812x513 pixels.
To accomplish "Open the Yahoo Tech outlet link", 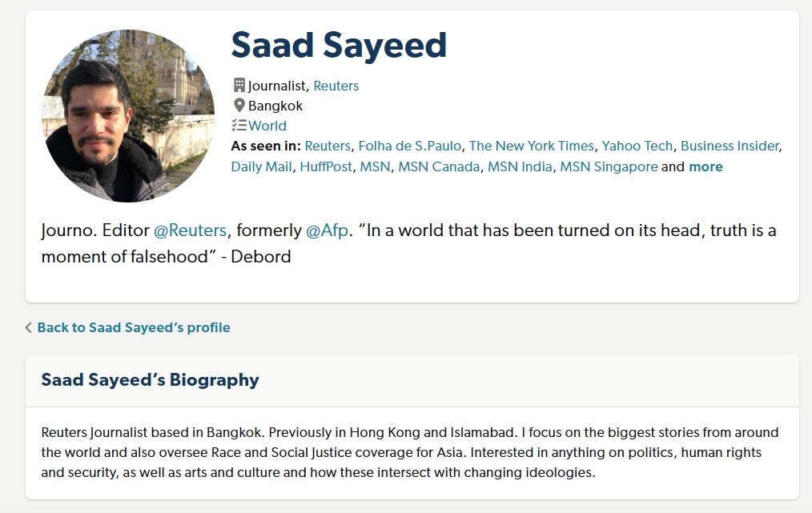I will (x=637, y=146).
